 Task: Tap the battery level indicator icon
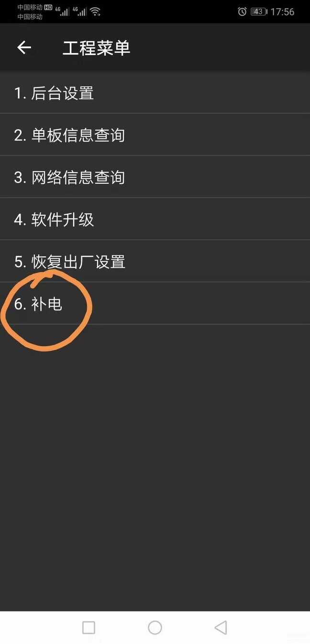pyautogui.click(x=259, y=11)
